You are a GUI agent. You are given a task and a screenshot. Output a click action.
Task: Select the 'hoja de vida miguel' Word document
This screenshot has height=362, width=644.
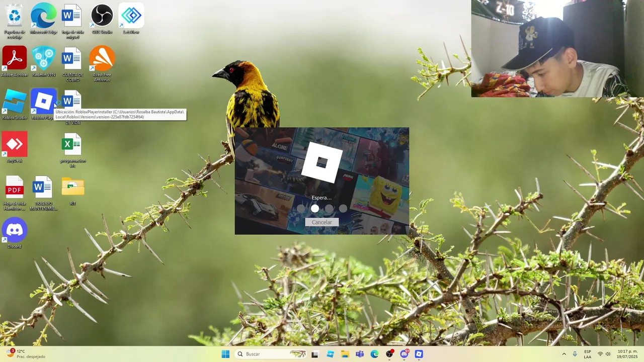72,21
